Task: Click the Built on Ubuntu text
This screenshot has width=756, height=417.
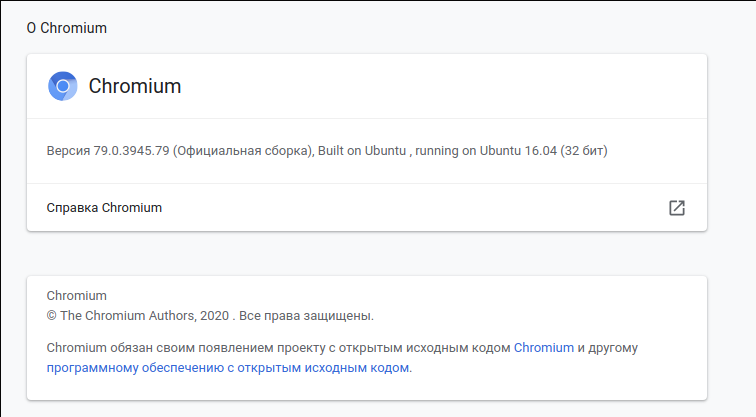Action: coord(361,151)
